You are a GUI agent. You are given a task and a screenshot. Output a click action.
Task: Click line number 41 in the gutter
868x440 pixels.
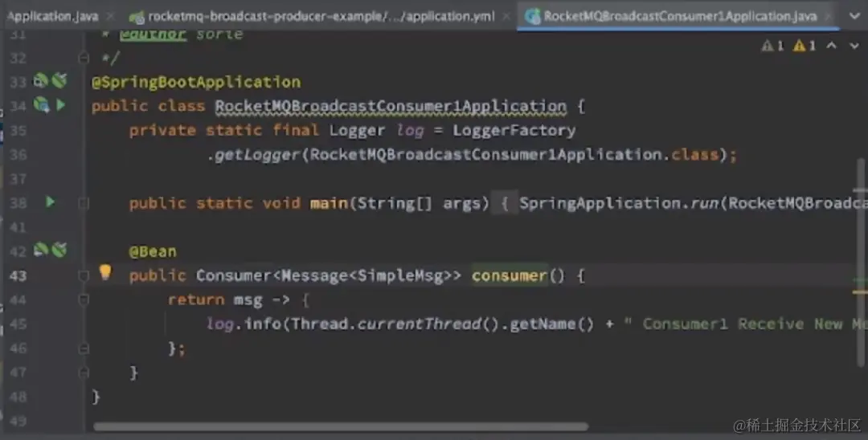[18, 227]
